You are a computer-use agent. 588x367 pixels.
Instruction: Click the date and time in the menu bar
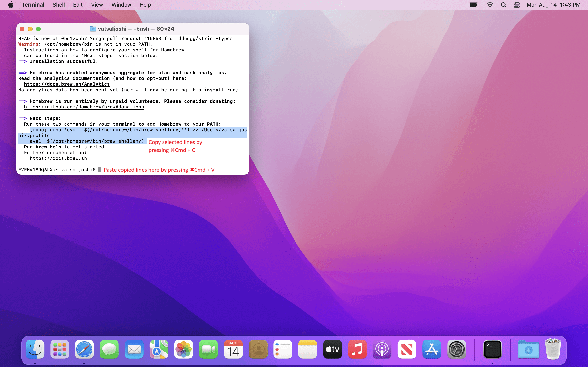[553, 5]
